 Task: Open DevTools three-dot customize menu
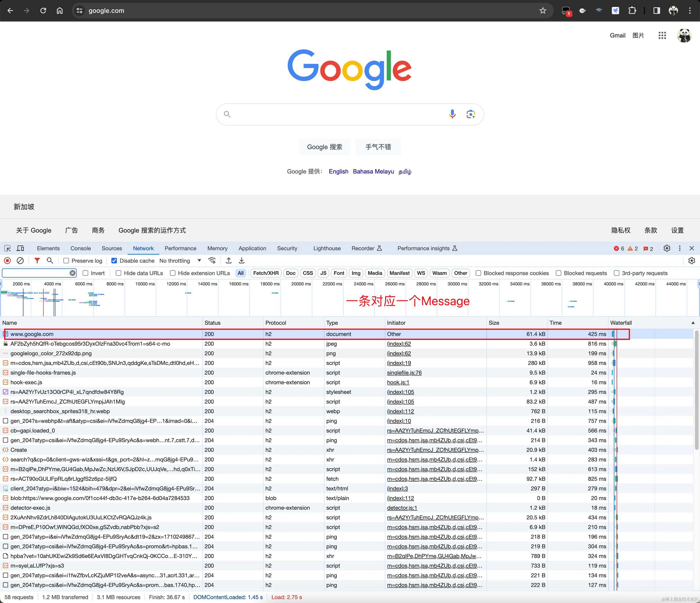[680, 248]
